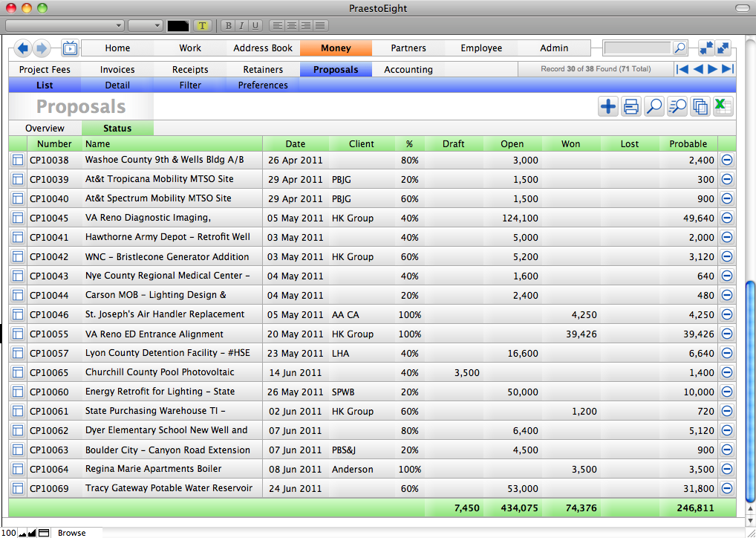Image resolution: width=756 pixels, height=538 pixels.
Task: Open detail icon for CP10045 row
Action: point(18,218)
